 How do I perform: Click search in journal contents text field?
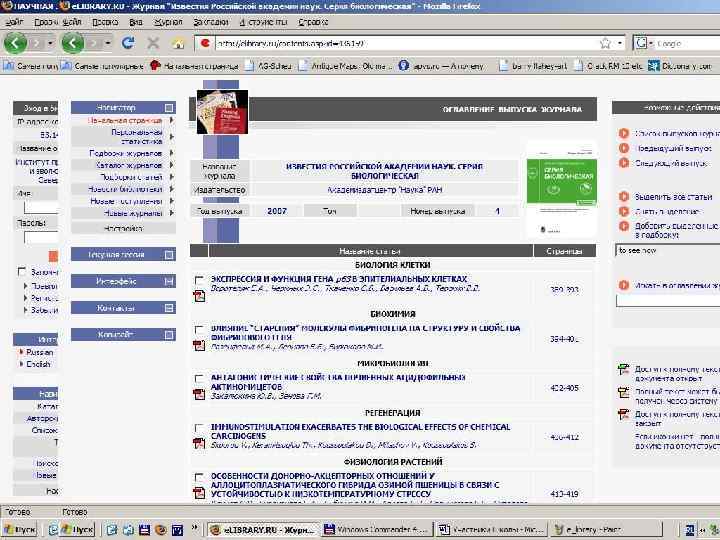[x=668, y=300]
